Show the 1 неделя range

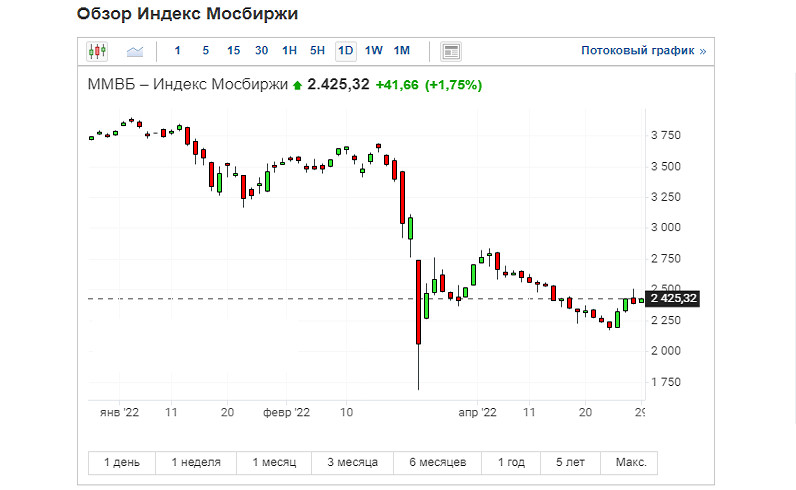(196, 463)
